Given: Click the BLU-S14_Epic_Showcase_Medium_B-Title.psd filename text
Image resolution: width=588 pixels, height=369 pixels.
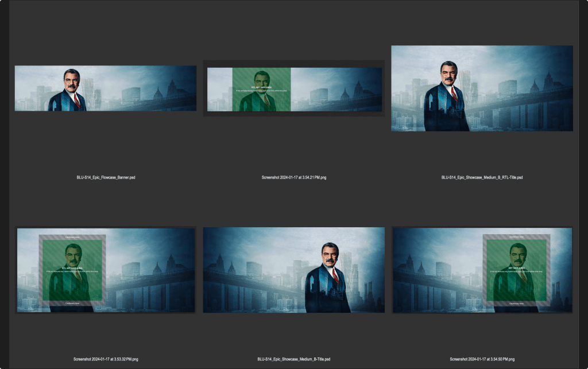Looking at the screenshot, I should click(x=293, y=359).
